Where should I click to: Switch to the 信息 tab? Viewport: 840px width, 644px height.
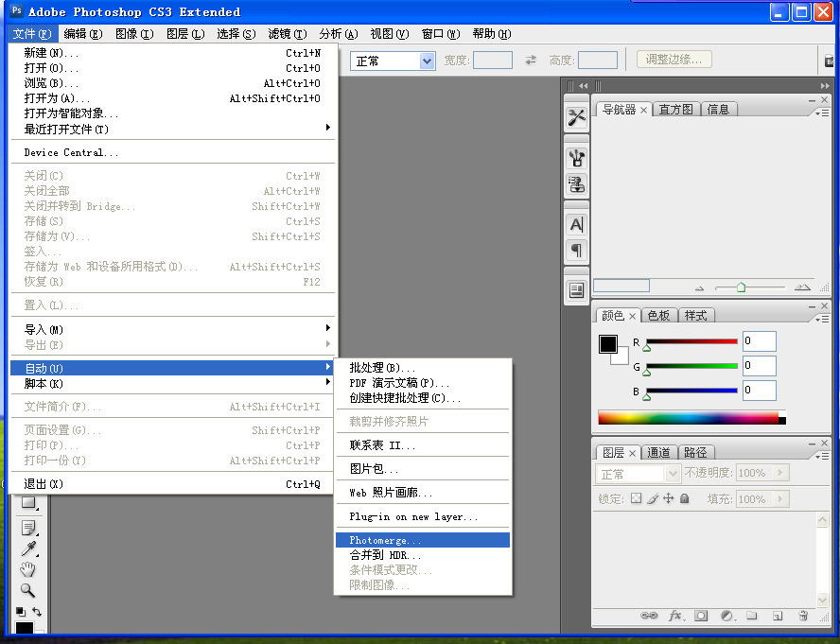[718, 110]
